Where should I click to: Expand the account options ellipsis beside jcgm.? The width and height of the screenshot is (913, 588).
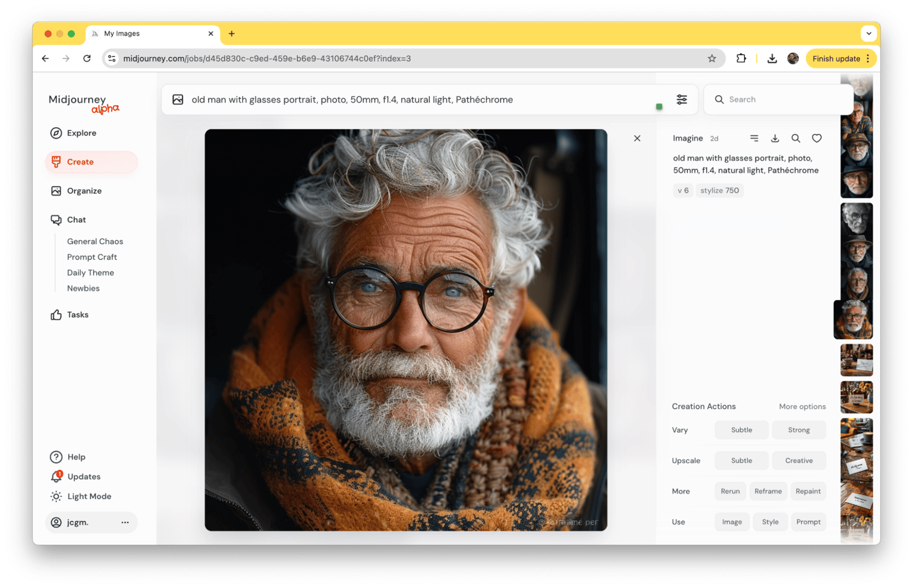(125, 523)
